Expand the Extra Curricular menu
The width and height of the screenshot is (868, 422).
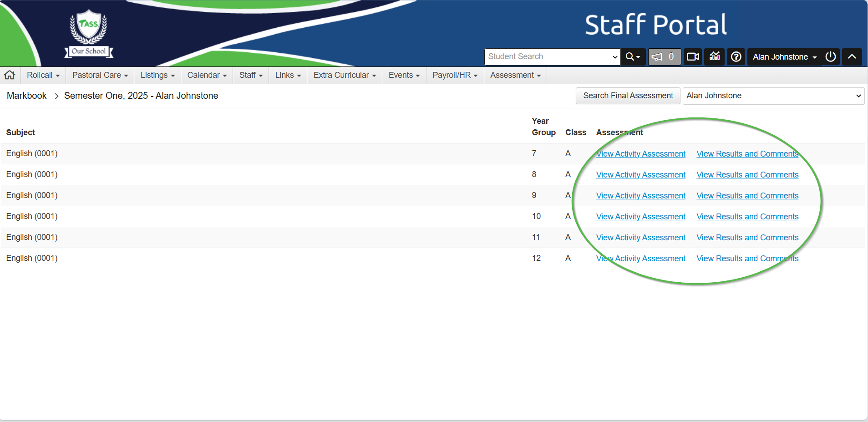point(345,75)
